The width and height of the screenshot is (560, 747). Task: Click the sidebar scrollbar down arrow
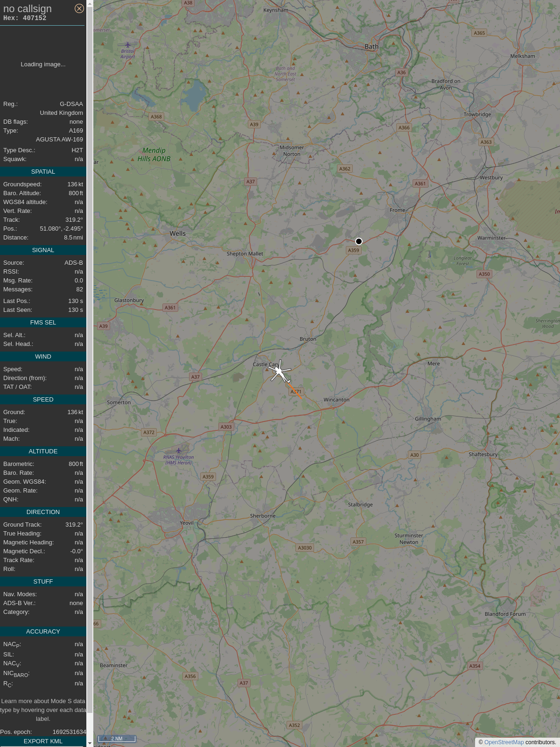pos(90,743)
